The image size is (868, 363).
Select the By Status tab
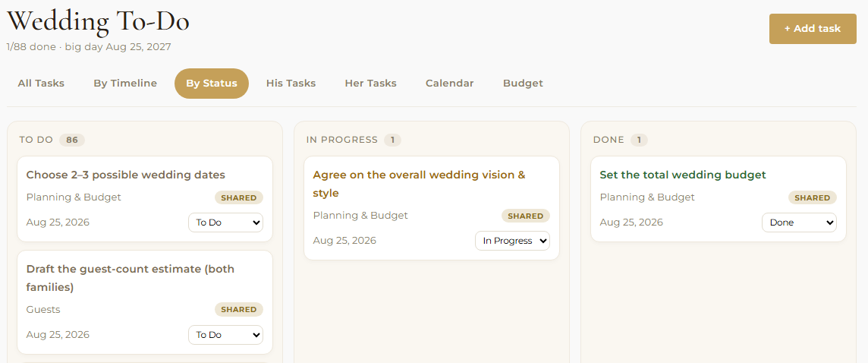(212, 83)
